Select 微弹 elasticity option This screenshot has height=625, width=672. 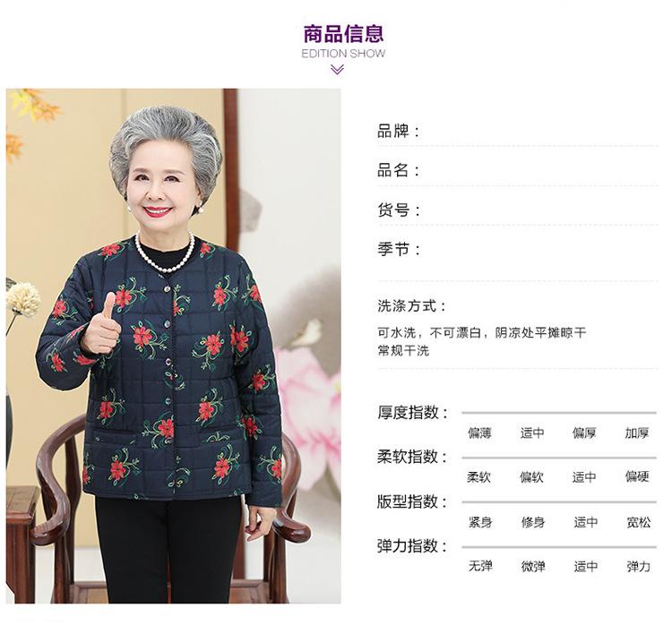[533, 566]
